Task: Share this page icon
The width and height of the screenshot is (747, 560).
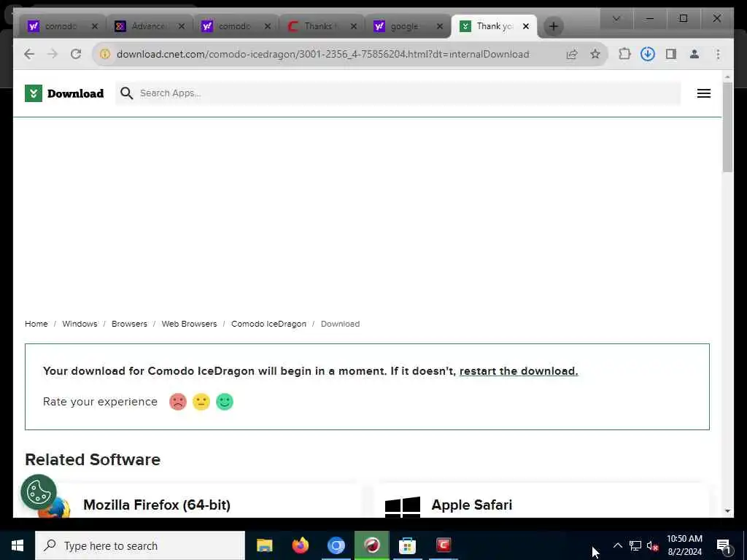Action: coord(572,54)
